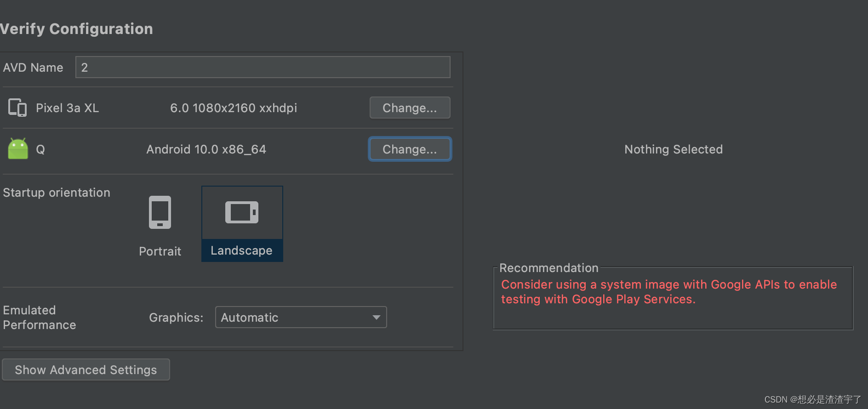Click the Landscape label text
Image resolution: width=868 pixels, height=409 pixels.
241,250
